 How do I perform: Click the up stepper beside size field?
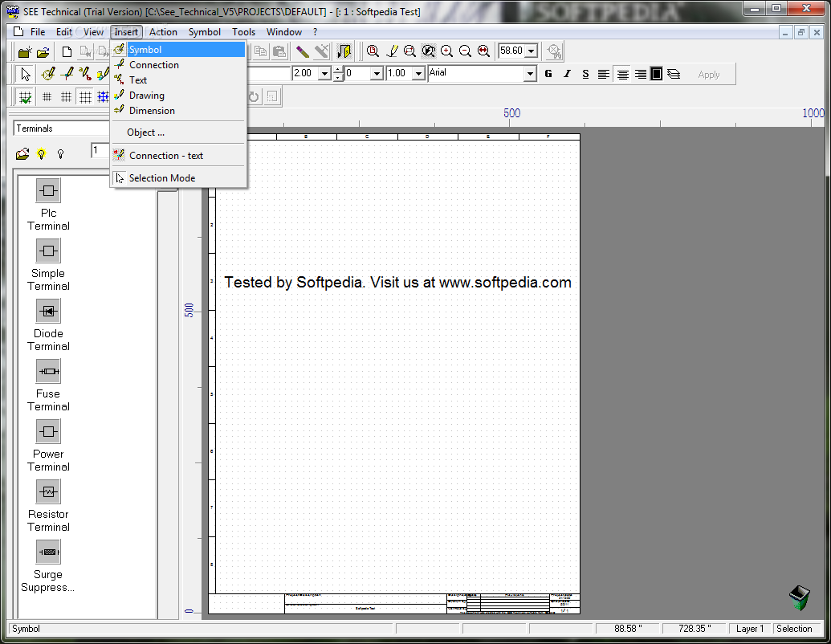(338, 70)
